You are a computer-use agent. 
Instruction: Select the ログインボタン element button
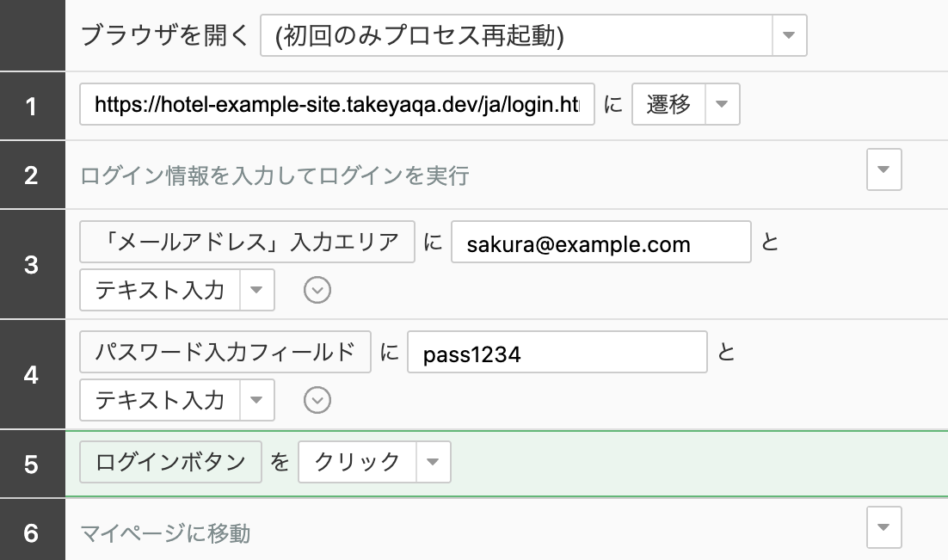click(171, 462)
